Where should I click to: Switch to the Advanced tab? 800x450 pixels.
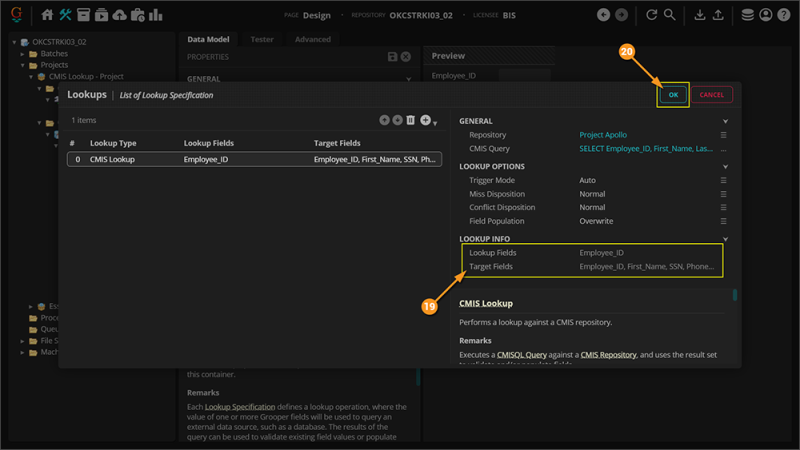click(312, 40)
